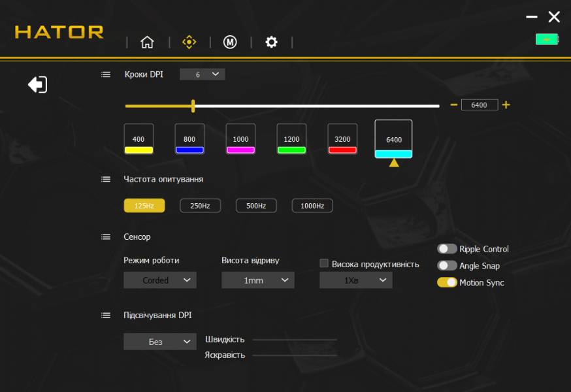Set polling rate to 500Hz
Screen dimensions: 571x392
(256, 205)
